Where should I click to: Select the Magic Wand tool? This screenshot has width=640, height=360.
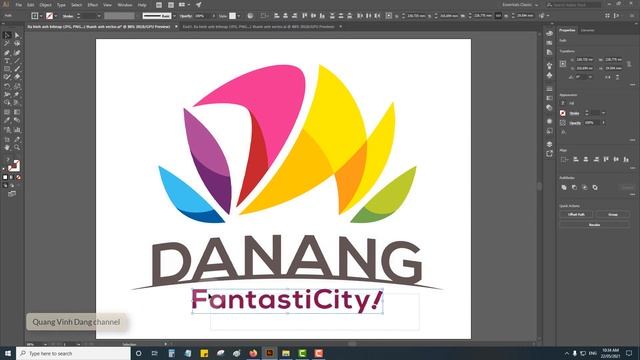[7, 43]
